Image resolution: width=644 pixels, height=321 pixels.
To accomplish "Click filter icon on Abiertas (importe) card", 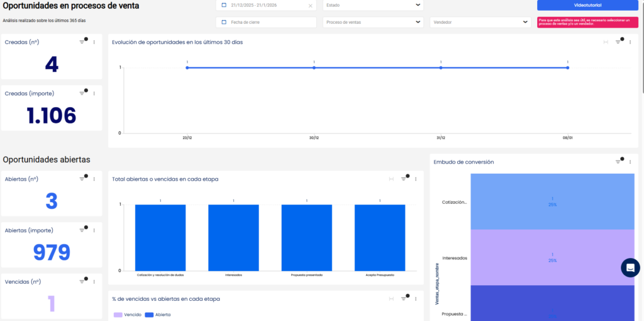I will coord(82,230).
